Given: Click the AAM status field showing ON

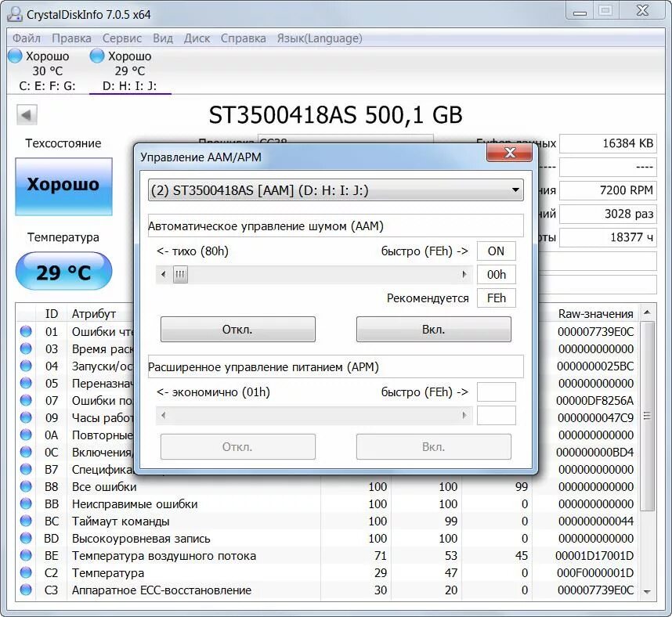Looking at the screenshot, I should [496, 251].
